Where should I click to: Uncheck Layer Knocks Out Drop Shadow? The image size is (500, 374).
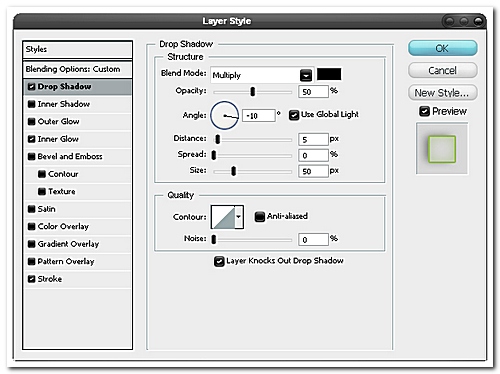219,261
